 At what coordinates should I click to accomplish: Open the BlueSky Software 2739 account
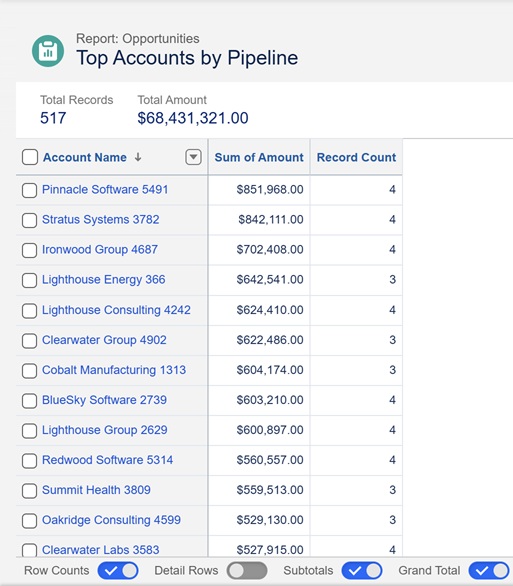coord(104,400)
